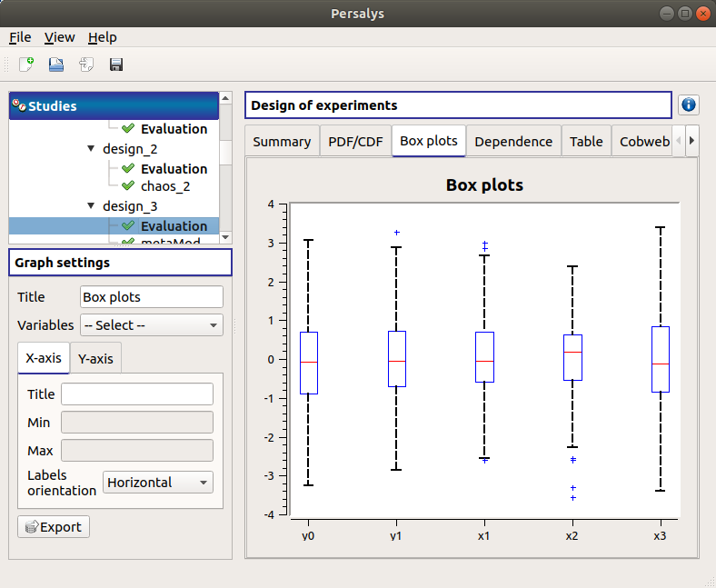Open the Labels orientation dropdown
This screenshot has height=588, width=716.
point(158,483)
